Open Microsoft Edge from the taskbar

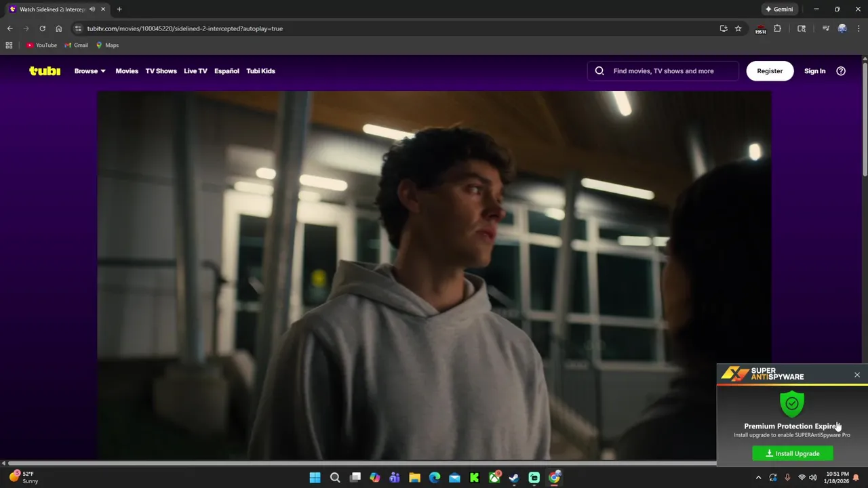[x=435, y=478]
